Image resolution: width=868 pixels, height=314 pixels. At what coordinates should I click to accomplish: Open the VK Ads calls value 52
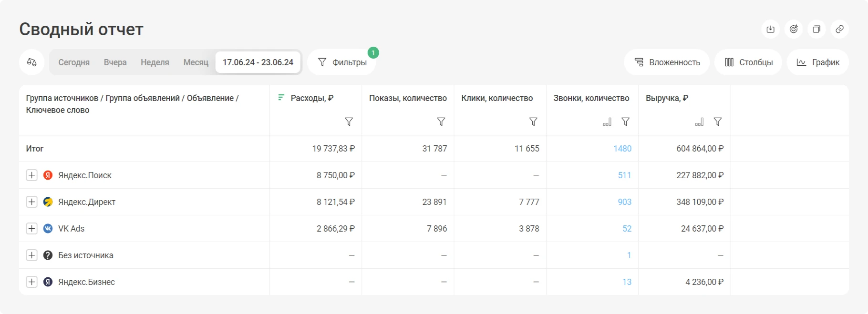627,229
